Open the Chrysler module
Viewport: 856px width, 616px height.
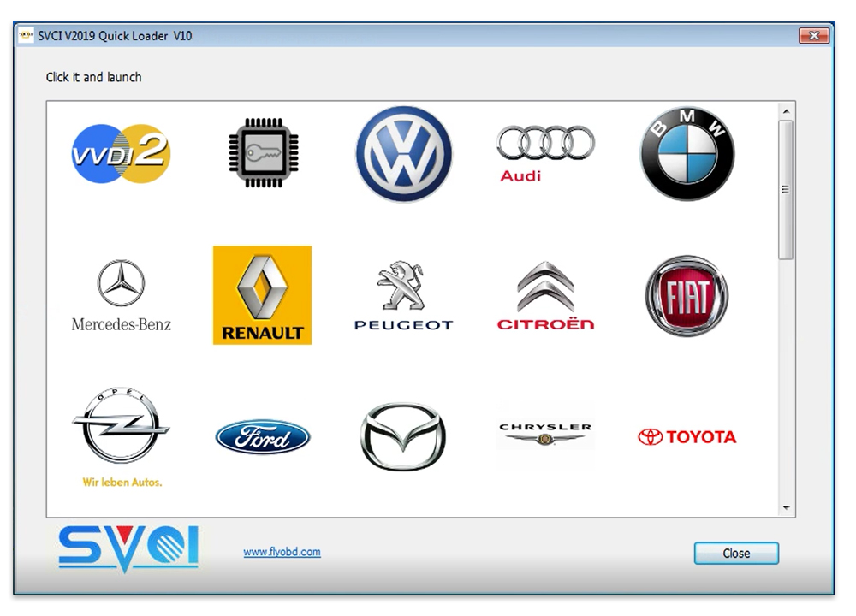545,435
